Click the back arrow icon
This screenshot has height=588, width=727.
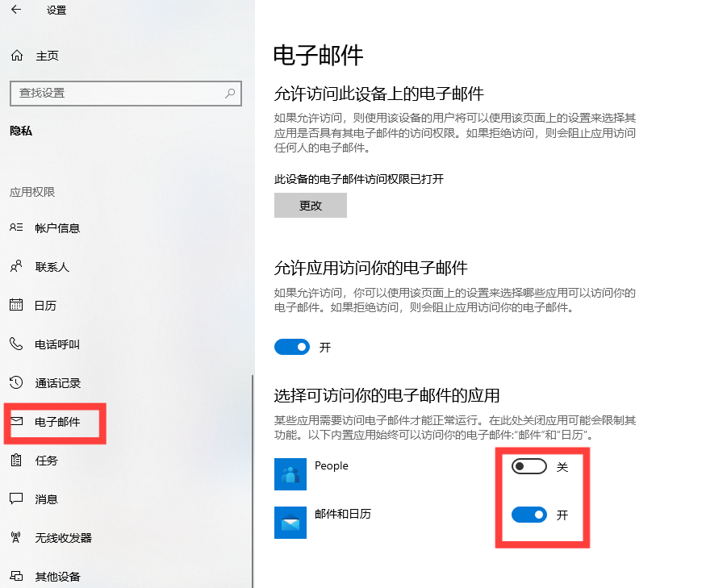16,9
